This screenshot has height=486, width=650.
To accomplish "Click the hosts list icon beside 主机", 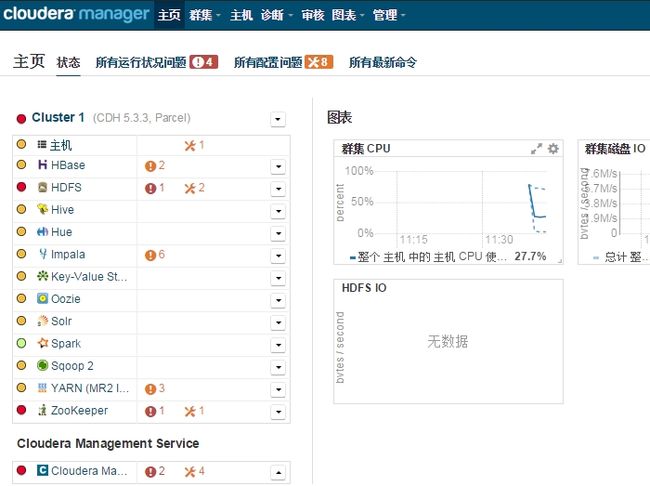I will (x=42, y=144).
